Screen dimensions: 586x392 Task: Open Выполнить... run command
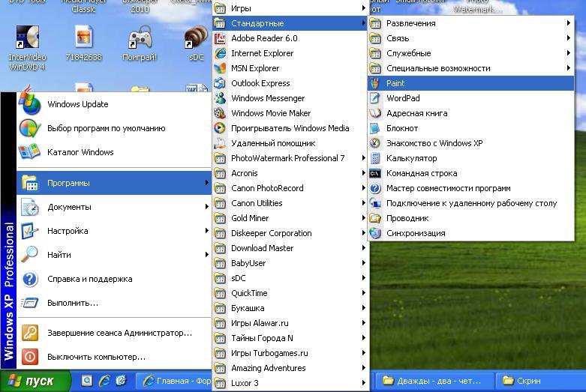tap(73, 303)
